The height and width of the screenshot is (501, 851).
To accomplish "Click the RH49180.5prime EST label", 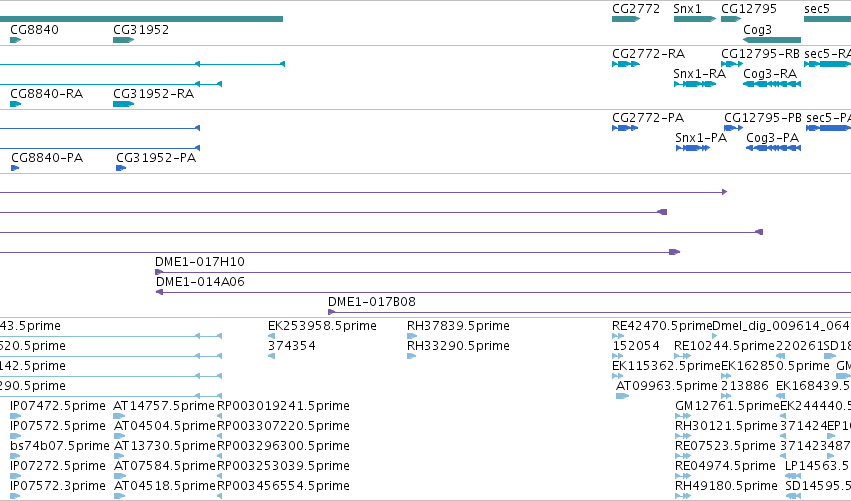I will tap(726, 486).
